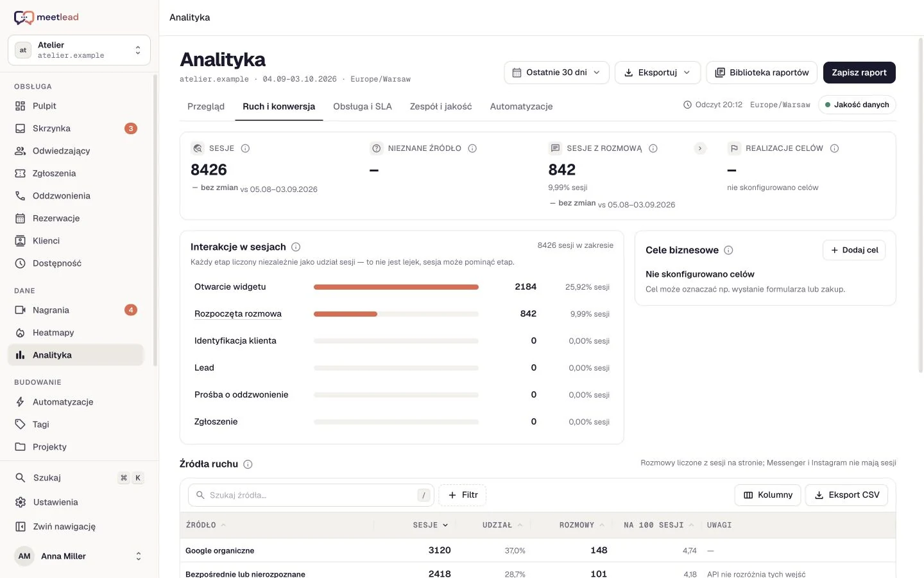The image size is (924, 578).
Task: Click info icon beside Interakcje w sesjach
Action: pyautogui.click(x=296, y=247)
